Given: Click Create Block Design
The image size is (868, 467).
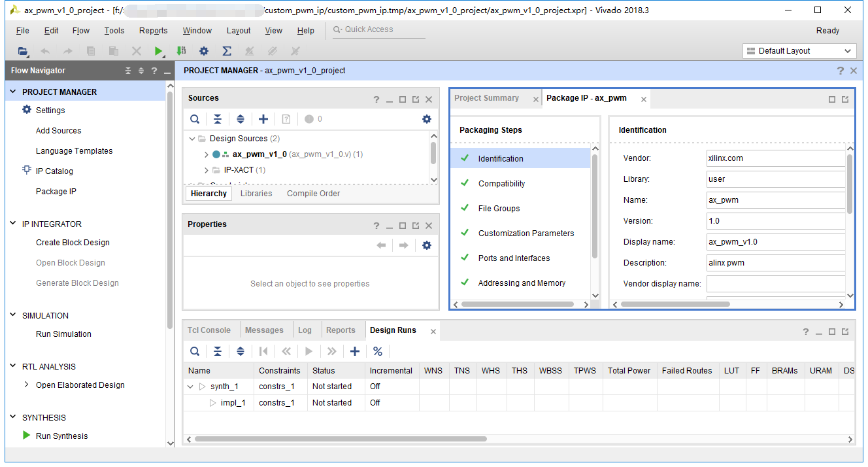Looking at the screenshot, I should pyautogui.click(x=73, y=243).
